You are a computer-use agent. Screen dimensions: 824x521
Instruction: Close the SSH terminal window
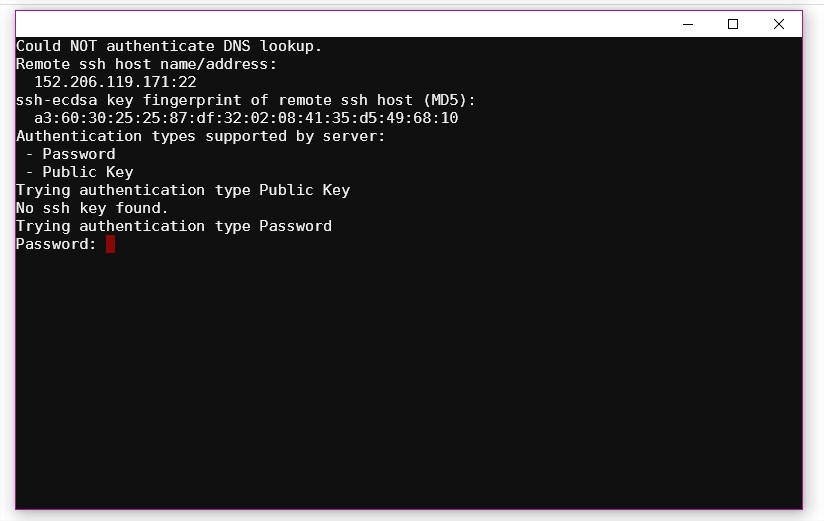779,24
